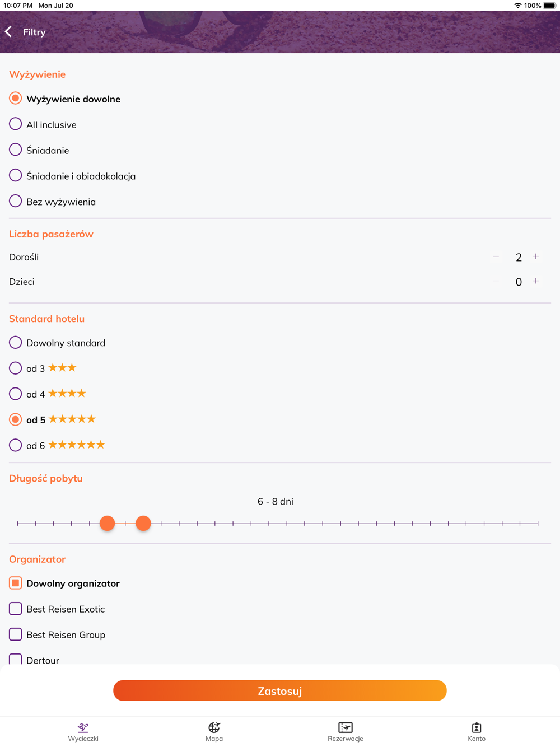Select the Śniadanie radio button
Screen dimensions: 560x747
coord(16,150)
